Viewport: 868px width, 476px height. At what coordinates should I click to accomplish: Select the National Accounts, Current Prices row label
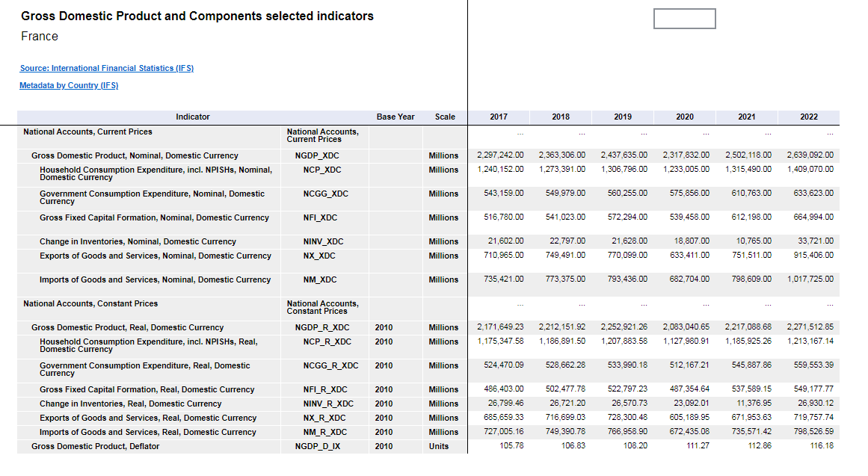pyautogui.click(x=87, y=132)
